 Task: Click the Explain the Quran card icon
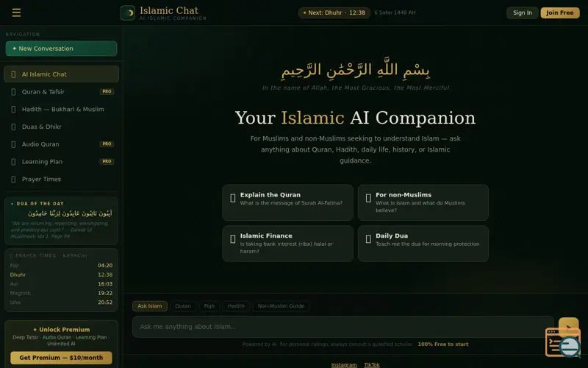pyautogui.click(x=232, y=198)
